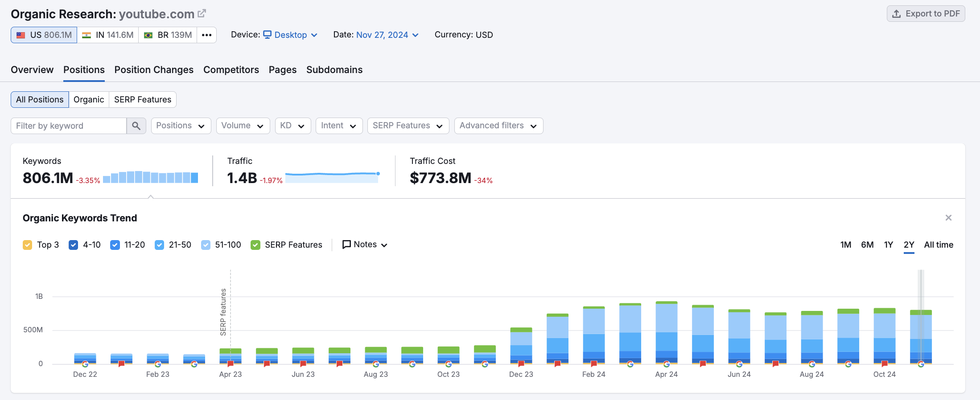Select the 6M time range
This screenshot has width=980, height=400.
coord(867,245)
